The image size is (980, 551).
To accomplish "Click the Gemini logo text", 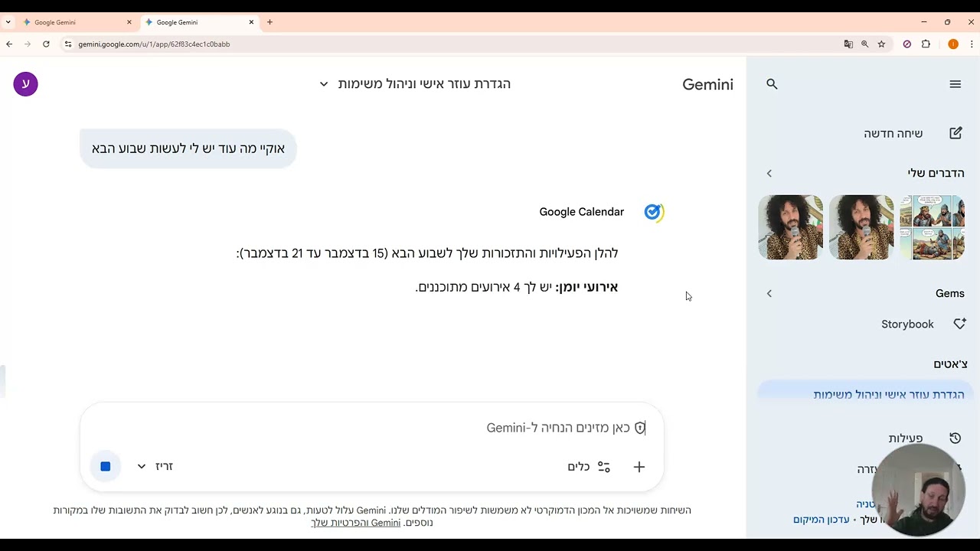I will [x=707, y=84].
